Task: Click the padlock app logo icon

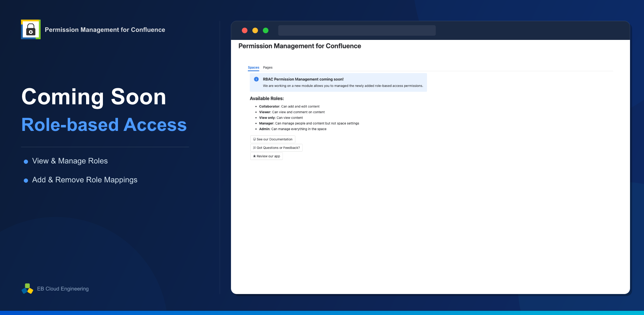Action: tap(31, 29)
